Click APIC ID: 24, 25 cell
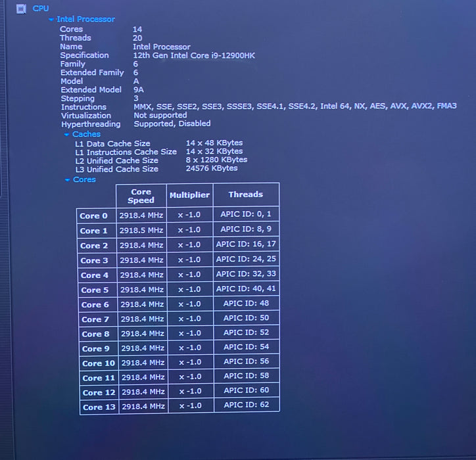Viewport: 476px width, 460px height. pyautogui.click(x=246, y=259)
